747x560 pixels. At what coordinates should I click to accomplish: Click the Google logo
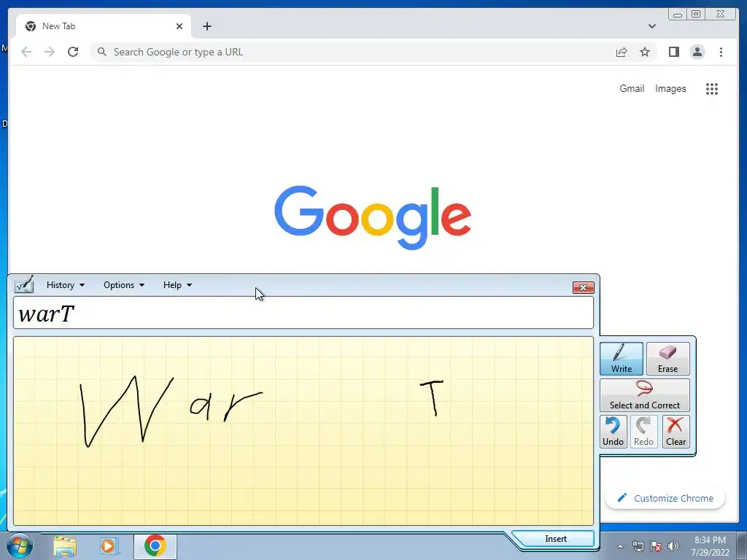pos(373,217)
